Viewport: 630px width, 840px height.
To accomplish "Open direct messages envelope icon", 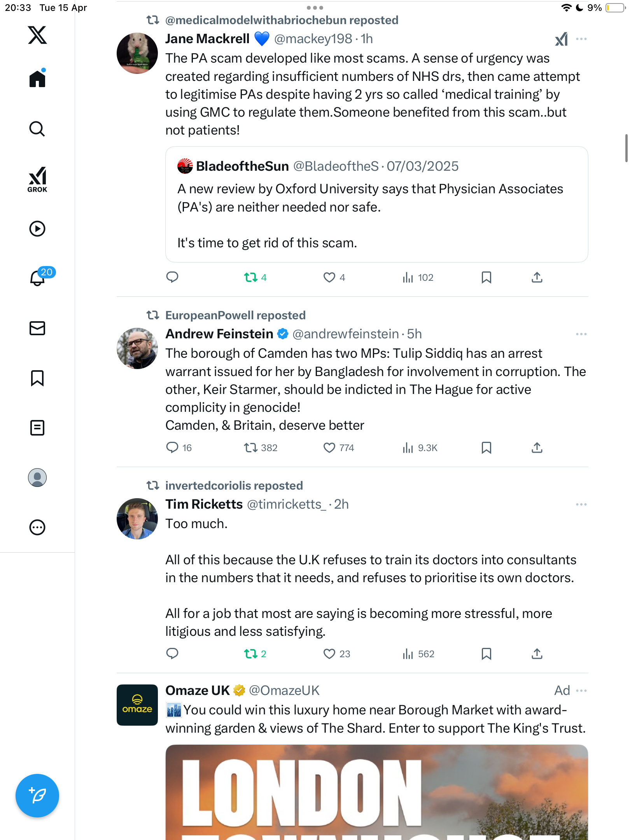I will (x=37, y=328).
